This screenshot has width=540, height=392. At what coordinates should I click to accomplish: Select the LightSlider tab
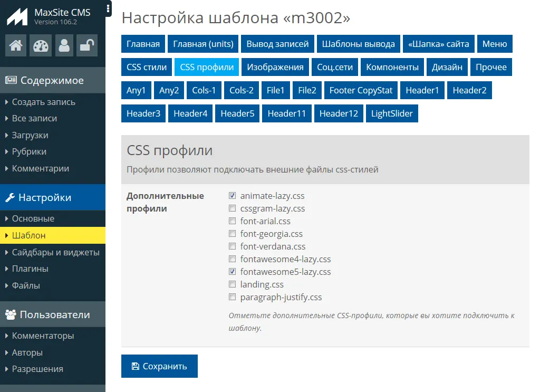392,113
